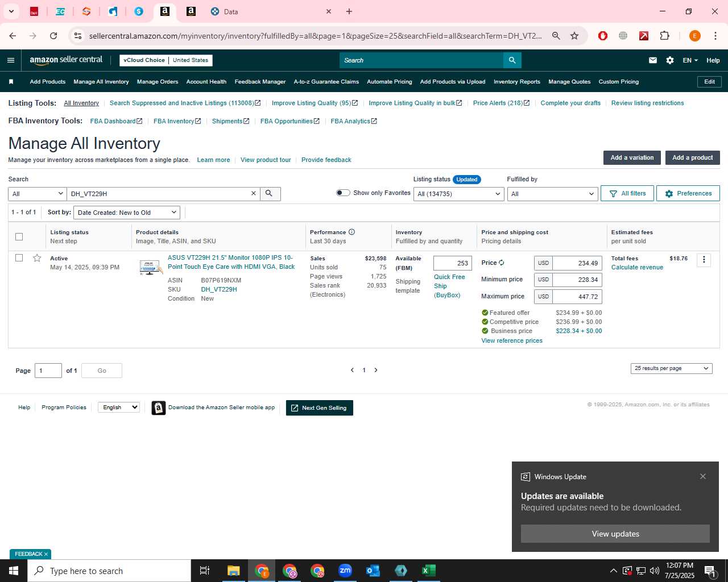Open the Seller Central hamburger menu
This screenshot has width=728, height=582.
tap(11, 60)
